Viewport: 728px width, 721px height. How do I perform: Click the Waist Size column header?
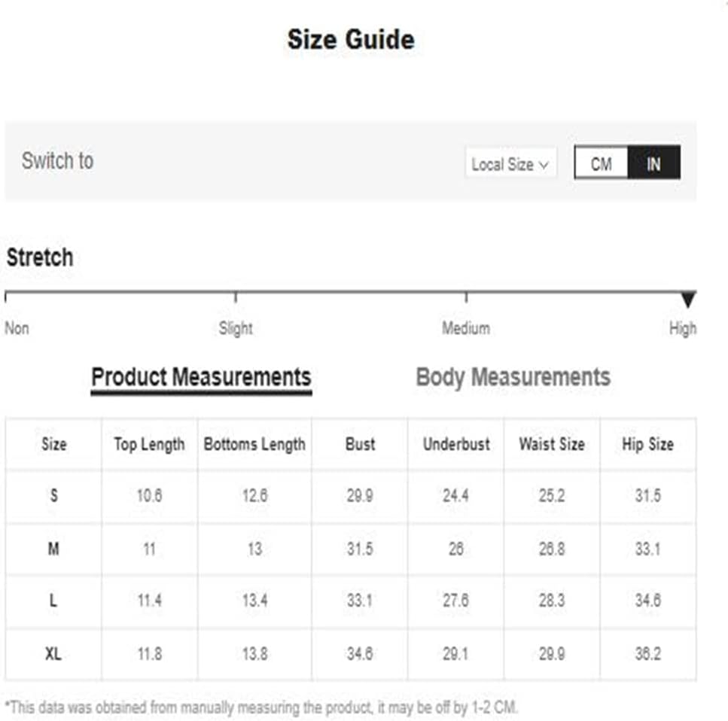pyautogui.click(x=552, y=444)
